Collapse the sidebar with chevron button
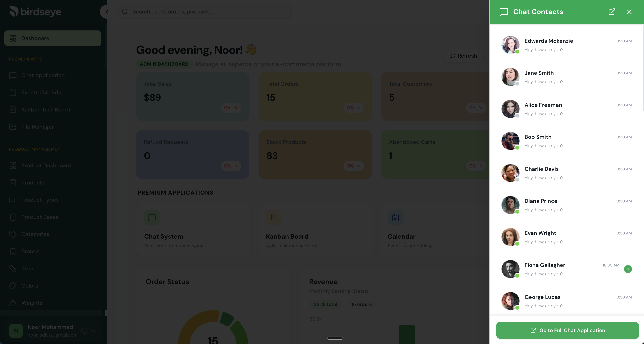 point(107,12)
